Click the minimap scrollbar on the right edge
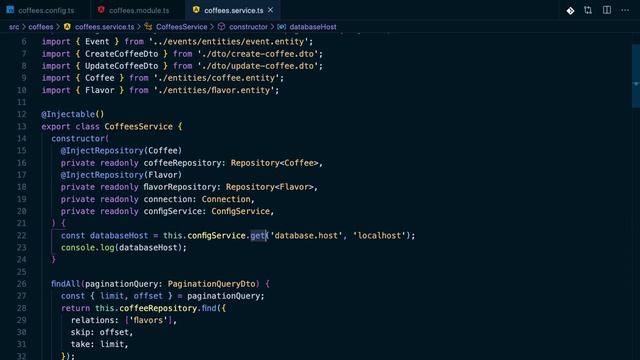 (636, 76)
